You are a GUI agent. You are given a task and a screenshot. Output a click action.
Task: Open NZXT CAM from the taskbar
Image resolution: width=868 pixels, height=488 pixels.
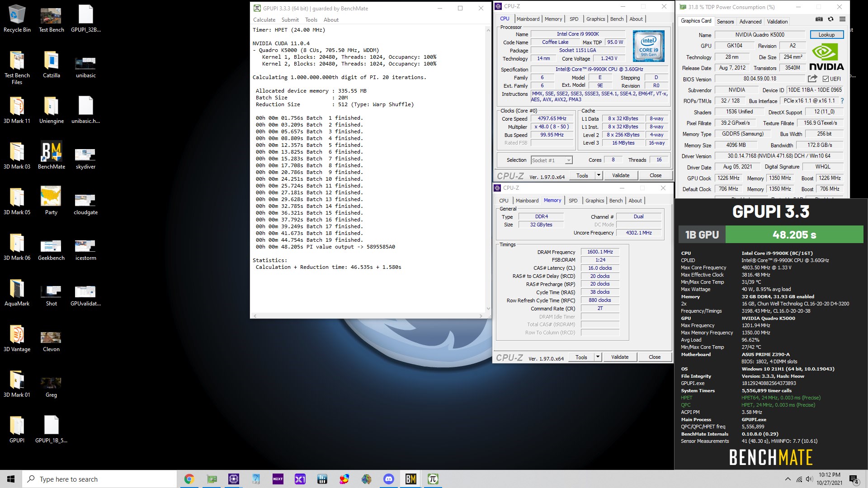coord(278,479)
